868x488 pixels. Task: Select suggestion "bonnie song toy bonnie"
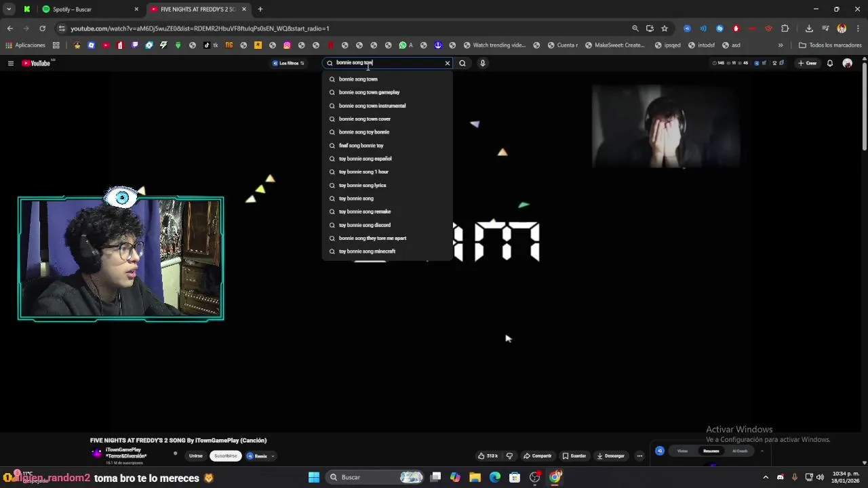point(387,132)
